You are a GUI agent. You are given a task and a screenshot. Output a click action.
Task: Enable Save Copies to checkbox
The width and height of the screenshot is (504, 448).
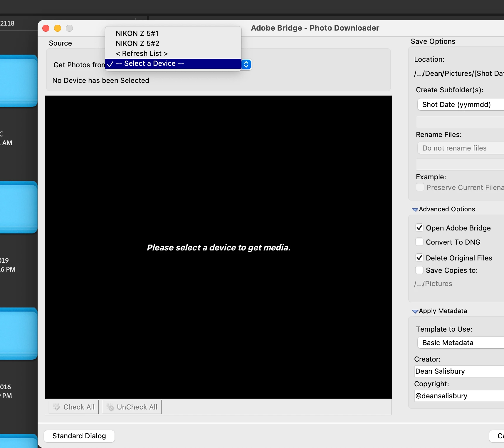coord(419,270)
